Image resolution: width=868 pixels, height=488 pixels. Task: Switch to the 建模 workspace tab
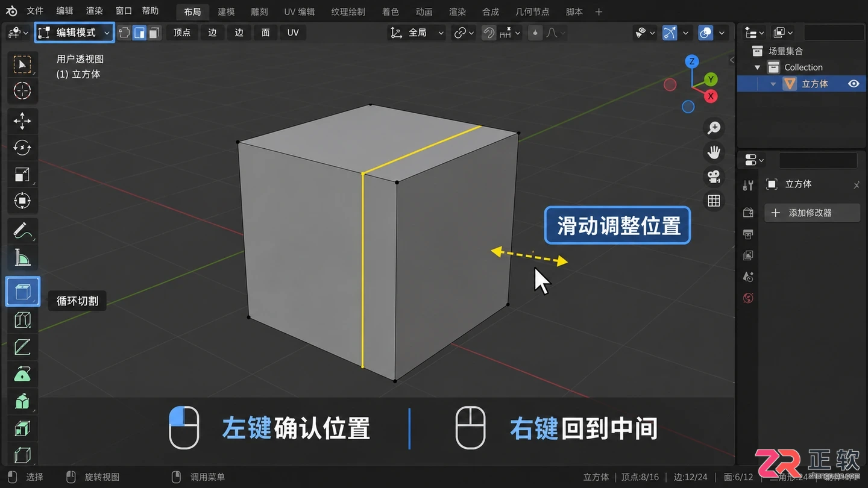click(x=226, y=11)
